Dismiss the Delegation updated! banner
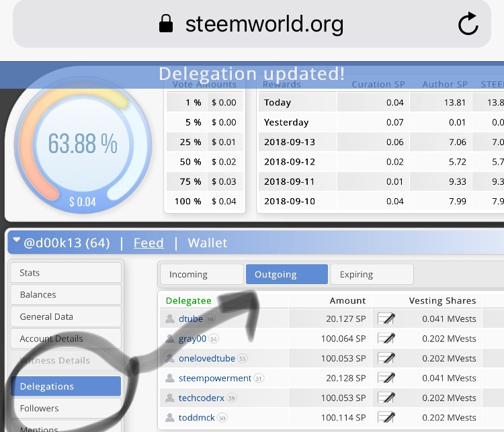This screenshot has height=432, width=504. pos(252,75)
